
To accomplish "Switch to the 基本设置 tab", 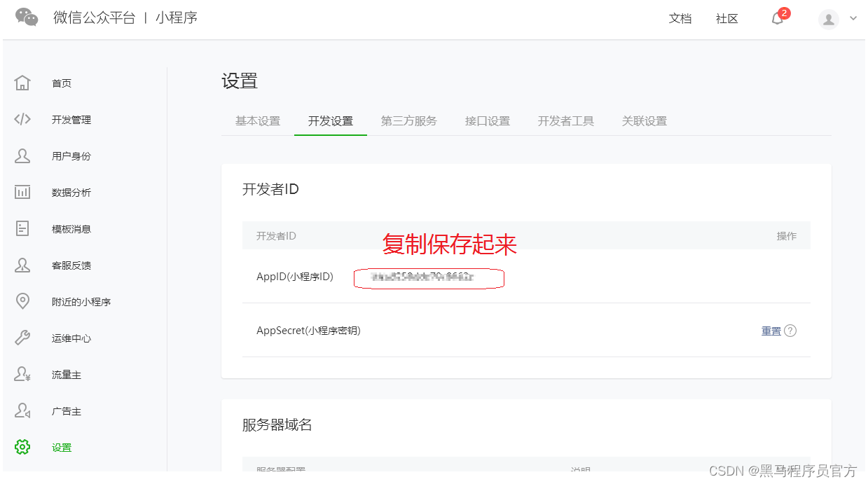I will 258,121.
